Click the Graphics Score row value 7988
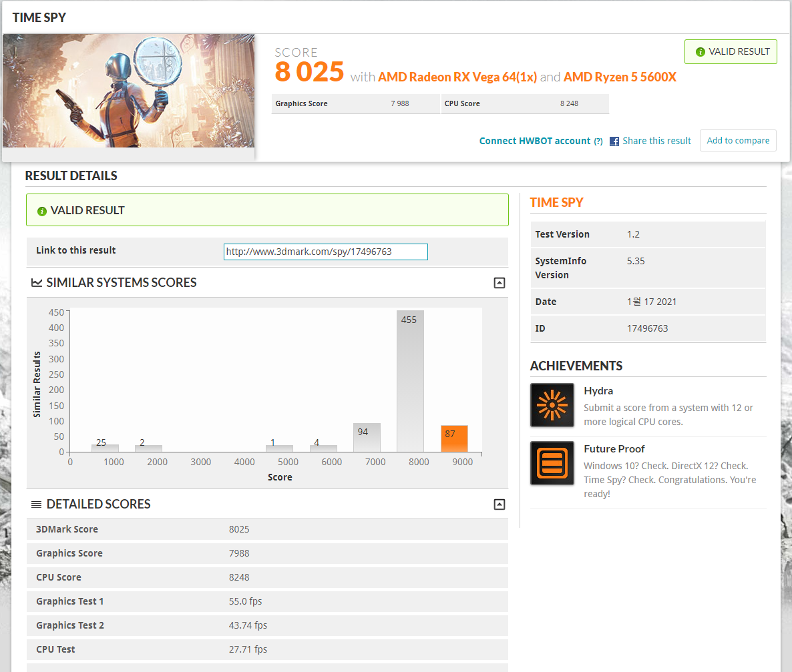This screenshot has width=792, height=672. [239, 553]
